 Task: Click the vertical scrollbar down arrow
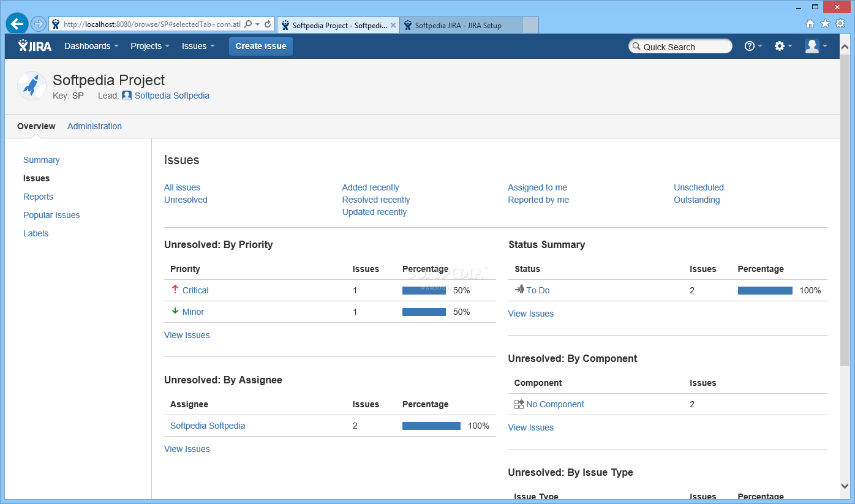(x=845, y=486)
